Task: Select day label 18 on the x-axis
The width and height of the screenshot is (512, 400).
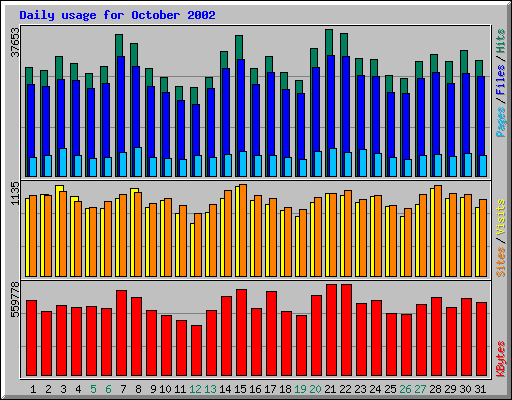Action: coord(285,389)
